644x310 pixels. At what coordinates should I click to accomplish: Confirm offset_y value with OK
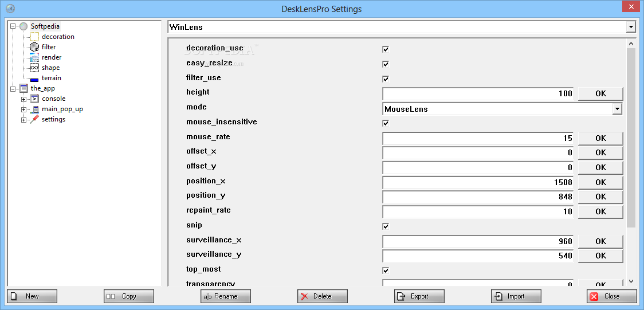point(600,167)
